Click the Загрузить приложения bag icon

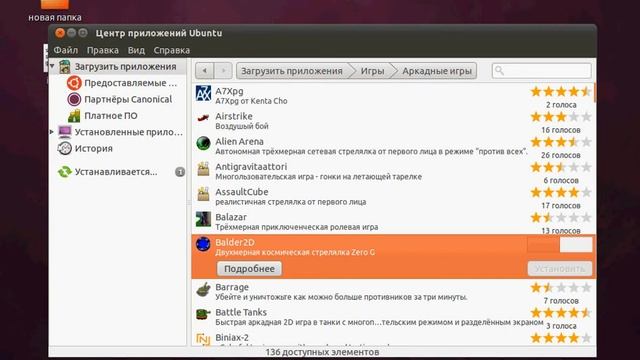65,67
